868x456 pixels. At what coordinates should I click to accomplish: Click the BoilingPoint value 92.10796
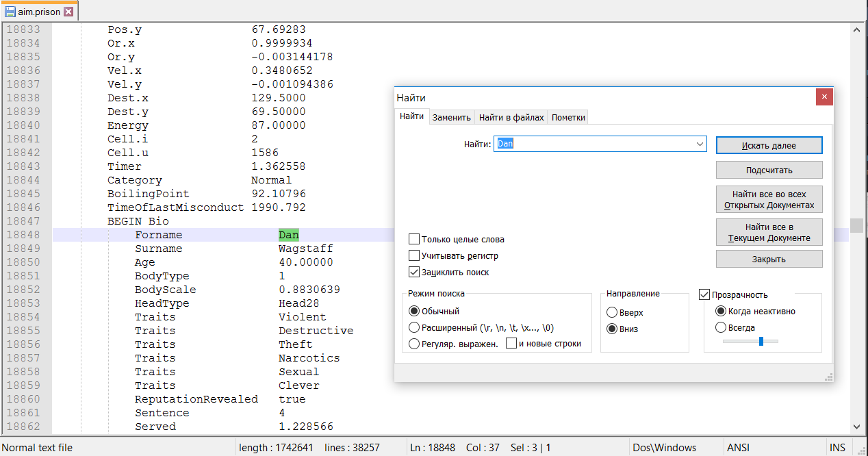(279, 194)
